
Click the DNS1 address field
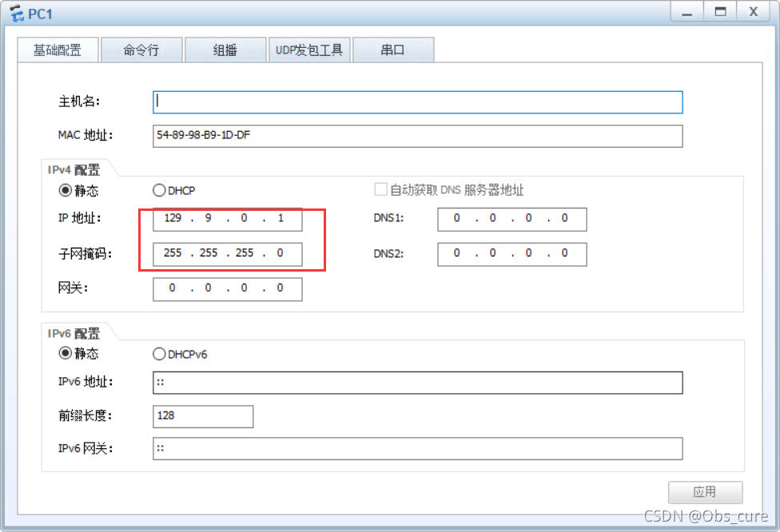pyautogui.click(x=511, y=219)
